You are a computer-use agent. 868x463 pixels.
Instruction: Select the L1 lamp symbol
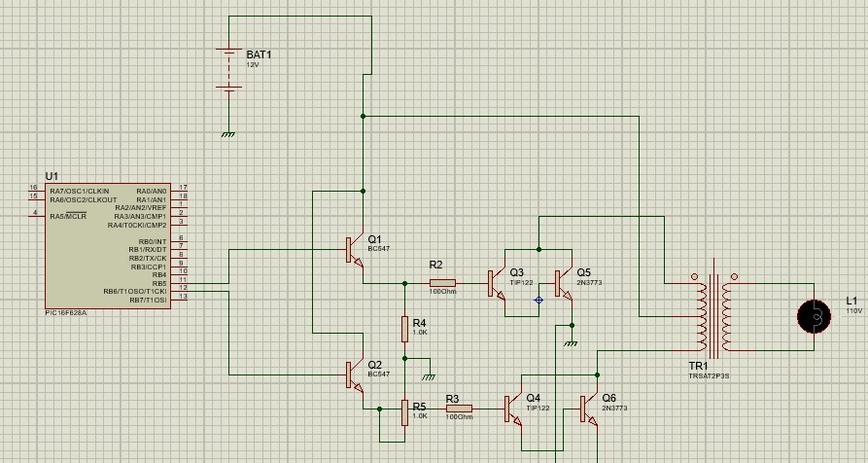coord(814,317)
